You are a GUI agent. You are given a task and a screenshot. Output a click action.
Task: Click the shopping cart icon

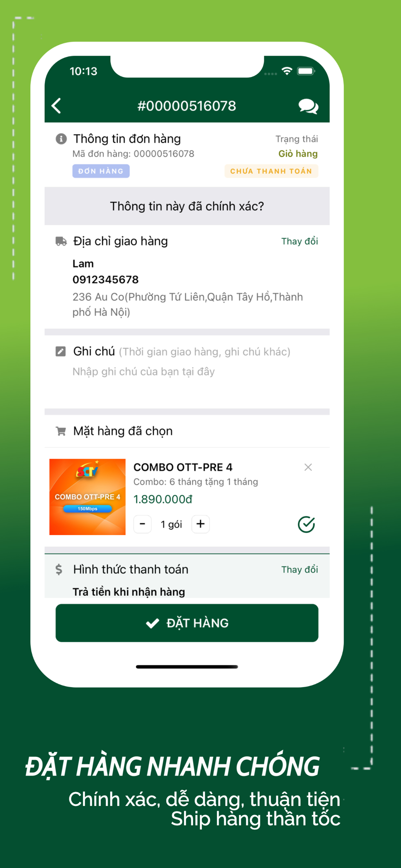click(61, 431)
